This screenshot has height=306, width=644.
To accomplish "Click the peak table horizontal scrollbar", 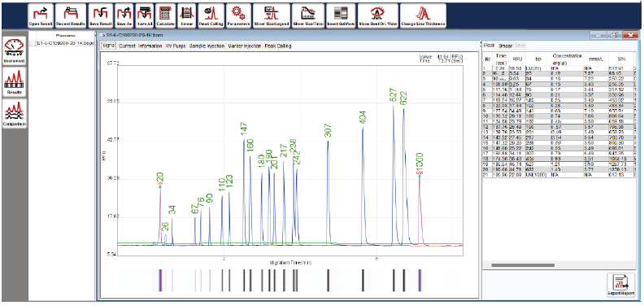I will (523, 265).
